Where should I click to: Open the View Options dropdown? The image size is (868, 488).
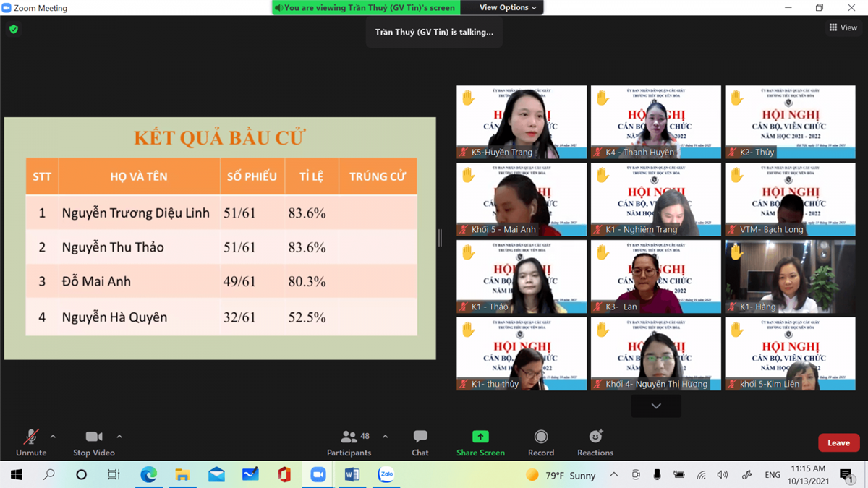click(508, 7)
